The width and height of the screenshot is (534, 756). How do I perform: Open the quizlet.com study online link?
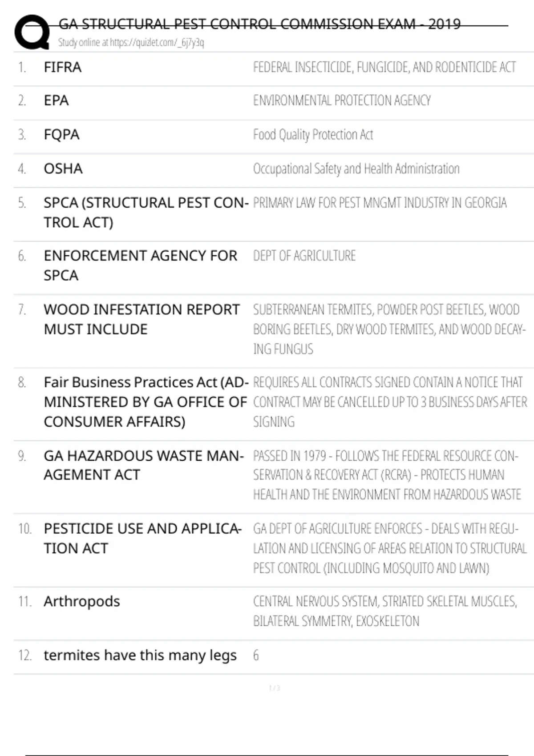131,43
